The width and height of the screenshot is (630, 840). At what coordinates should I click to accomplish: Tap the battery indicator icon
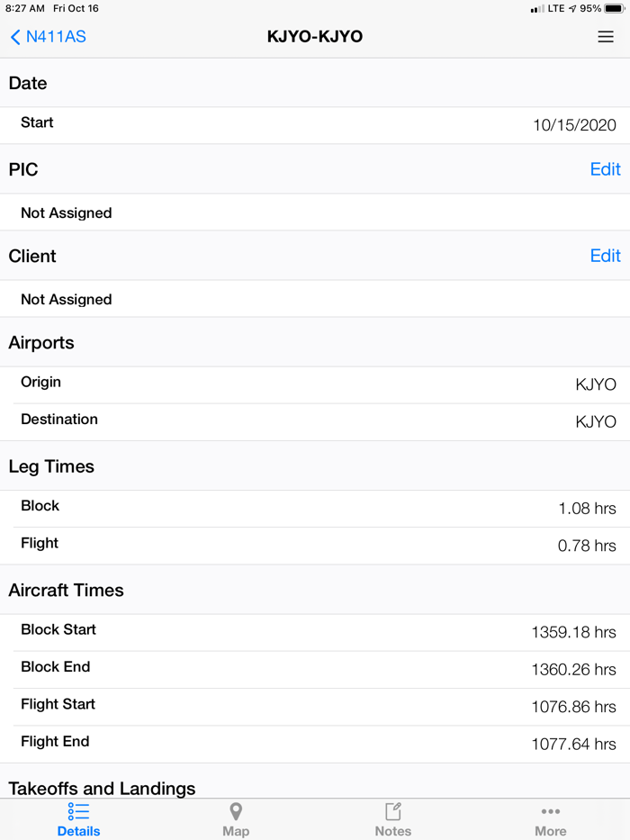[x=613, y=9]
